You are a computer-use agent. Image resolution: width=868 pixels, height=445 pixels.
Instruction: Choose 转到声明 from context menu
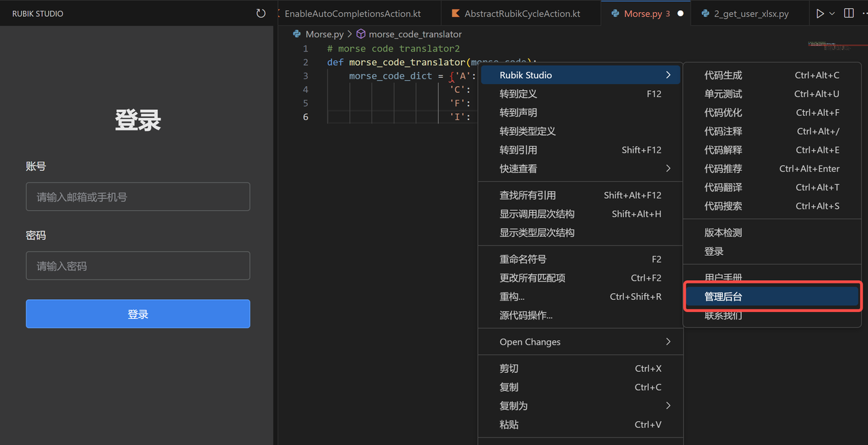click(581, 113)
